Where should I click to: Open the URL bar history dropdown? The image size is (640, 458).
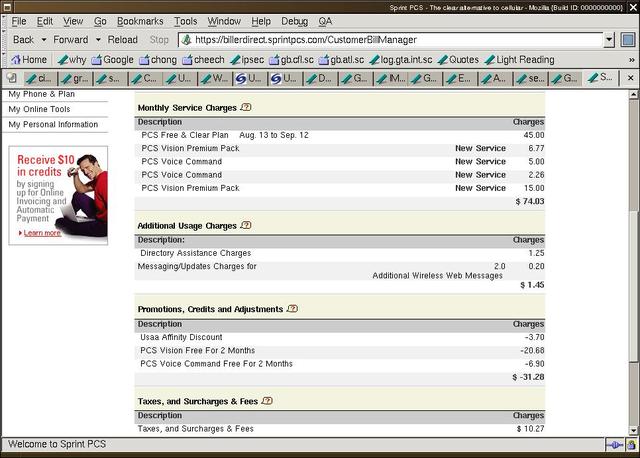(x=609, y=40)
